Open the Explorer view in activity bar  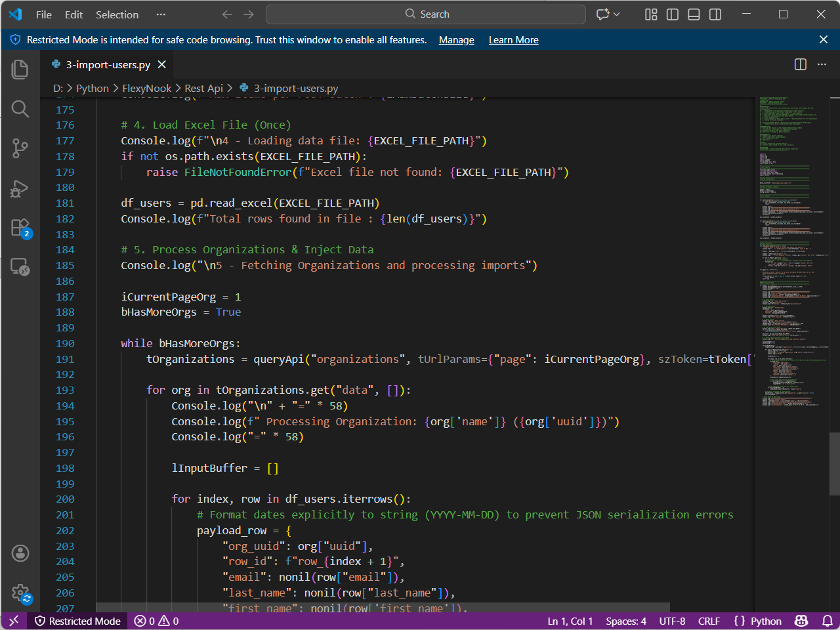point(20,69)
